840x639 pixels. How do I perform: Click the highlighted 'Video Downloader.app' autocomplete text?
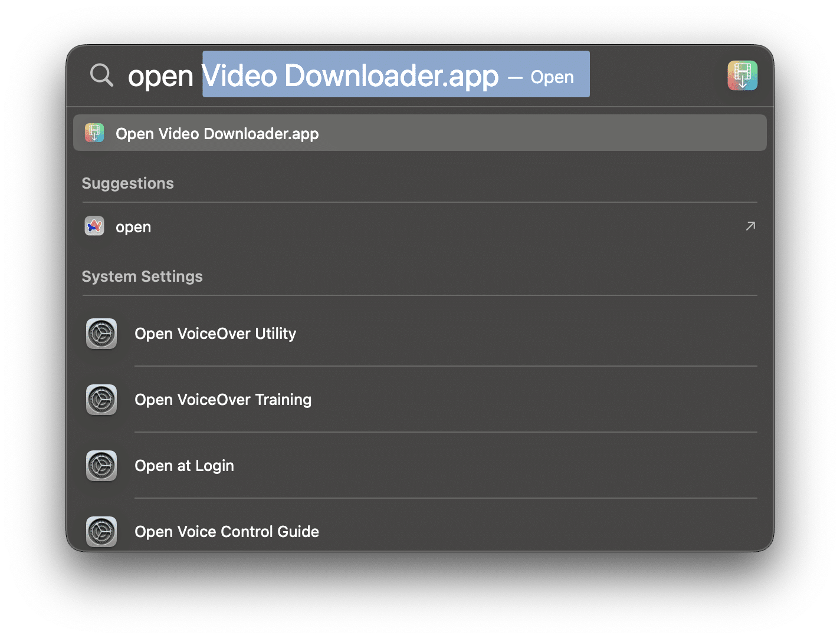coord(351,75)
